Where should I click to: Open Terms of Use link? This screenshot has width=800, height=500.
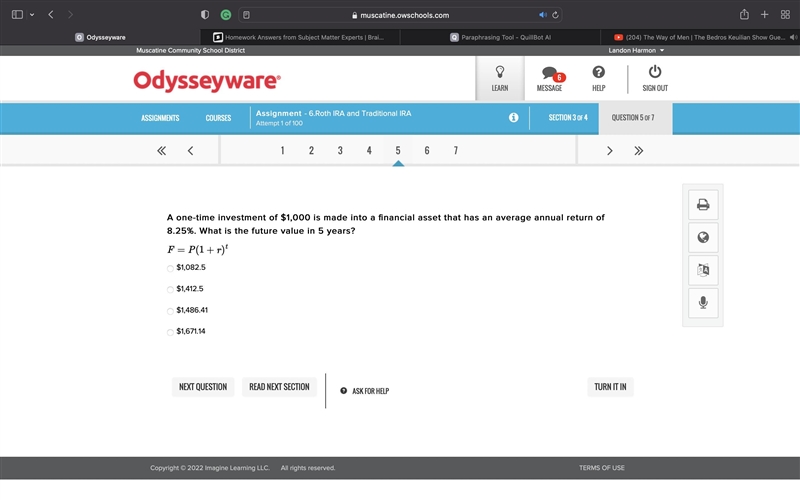click(x=602, y=468)
